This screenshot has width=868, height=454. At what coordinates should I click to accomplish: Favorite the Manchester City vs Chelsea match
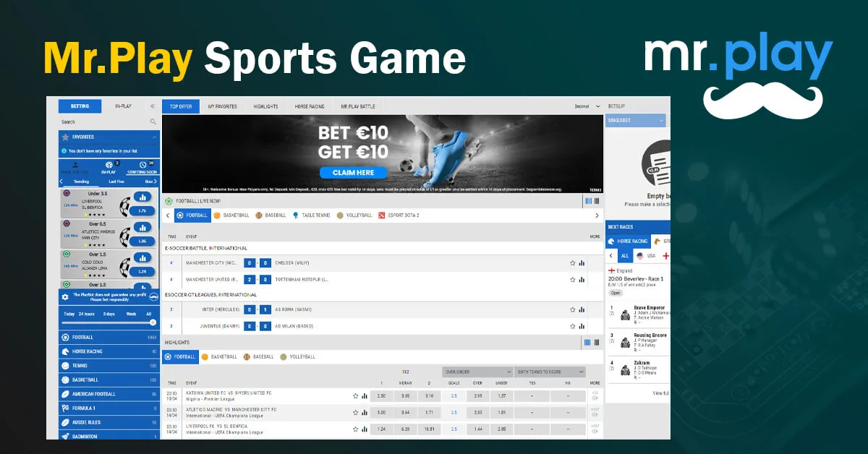pyautogui.click(x=572, y=263)
